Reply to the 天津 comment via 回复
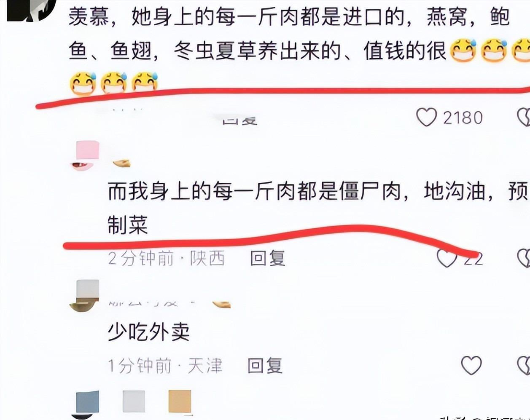This screenshot has width=530, height=420. coord(265,366)
